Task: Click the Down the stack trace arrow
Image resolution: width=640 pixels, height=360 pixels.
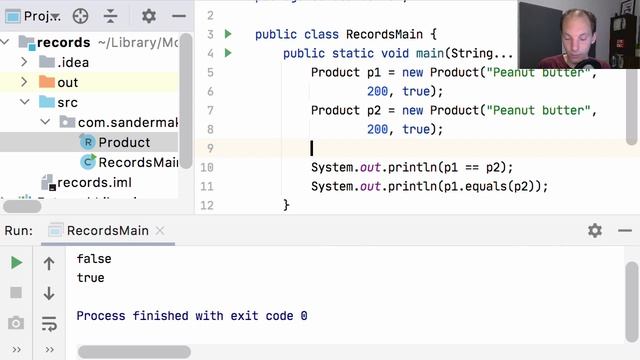Action: pyautogui.click(x=49, y=293)
